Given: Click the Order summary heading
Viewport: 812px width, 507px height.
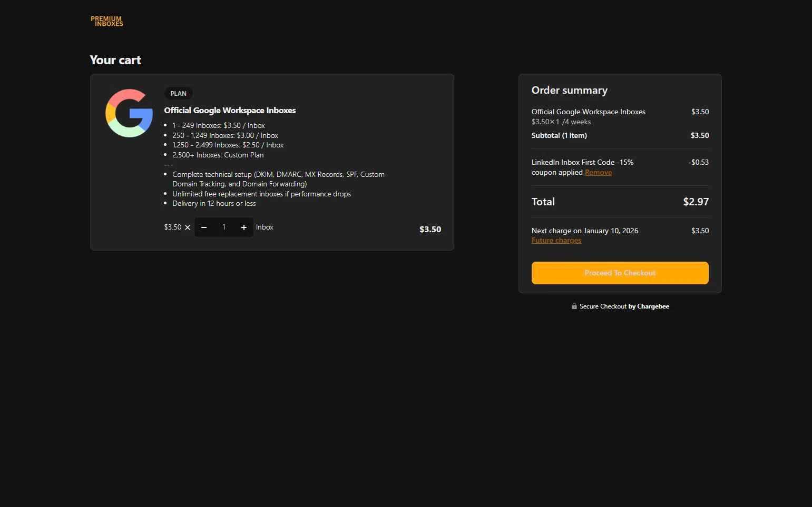Looking at the screenshot, I should 570,90.
